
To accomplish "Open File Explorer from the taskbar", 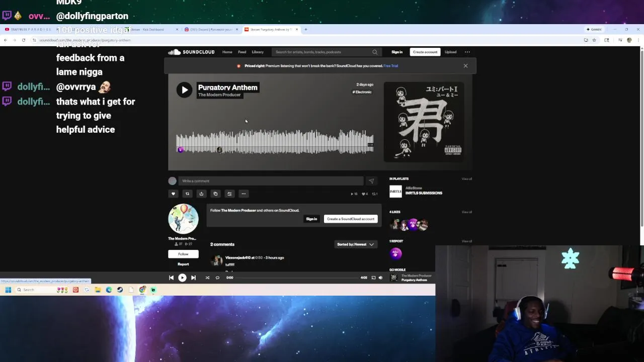I will 98,290.
